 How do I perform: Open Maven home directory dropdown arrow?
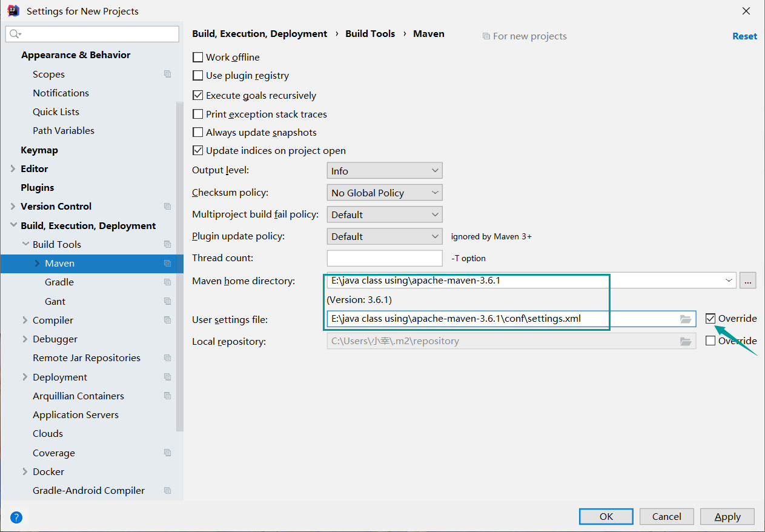point(729,281)
